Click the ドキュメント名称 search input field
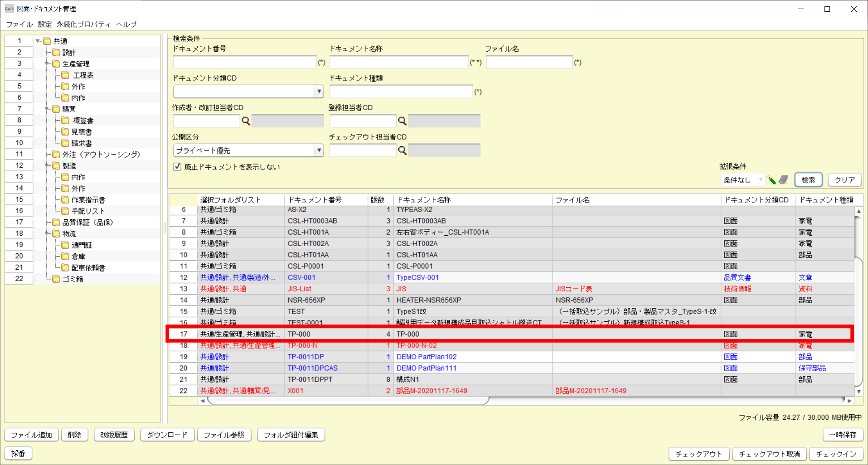 pyautogui.click(x=399, y=62)
